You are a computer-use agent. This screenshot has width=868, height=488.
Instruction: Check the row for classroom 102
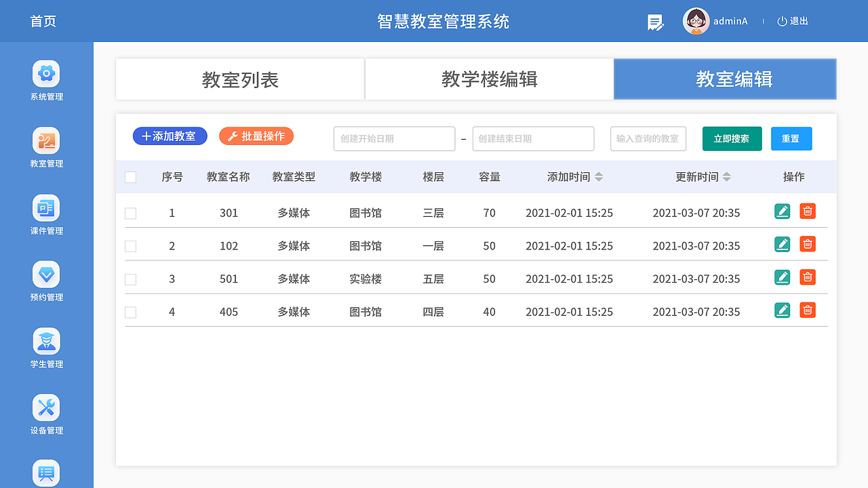click(x=131, y=247)
